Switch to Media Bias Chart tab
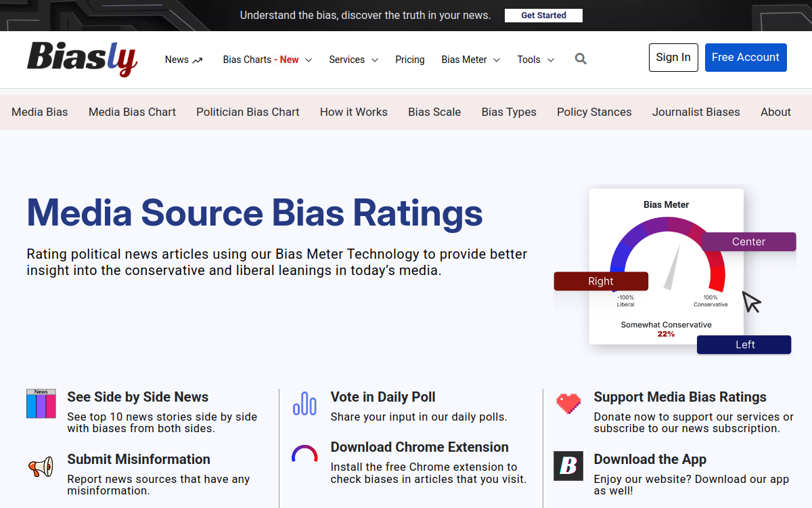The width and height of the screenshot is (812, 508). [132, 112]
